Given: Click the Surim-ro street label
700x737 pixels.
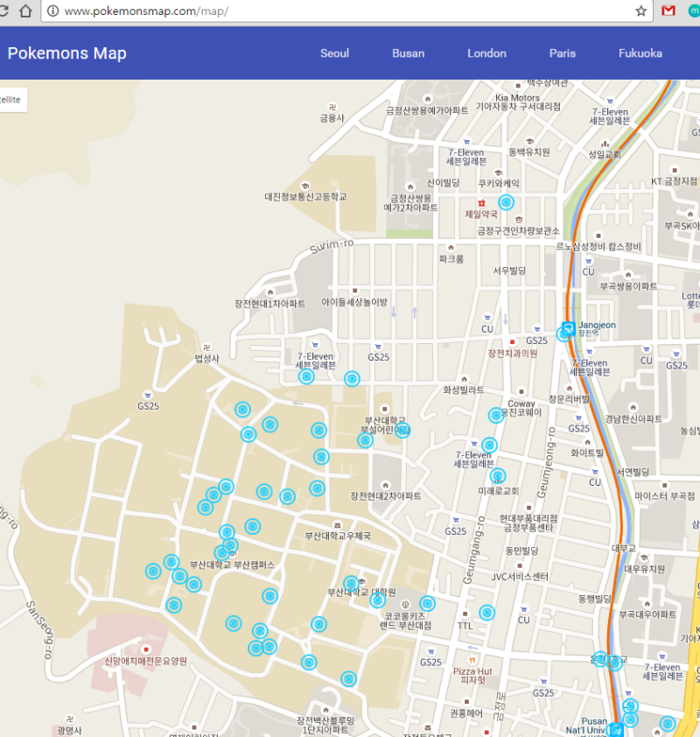Looking at the screenshot, I should [x=332, y=246].
